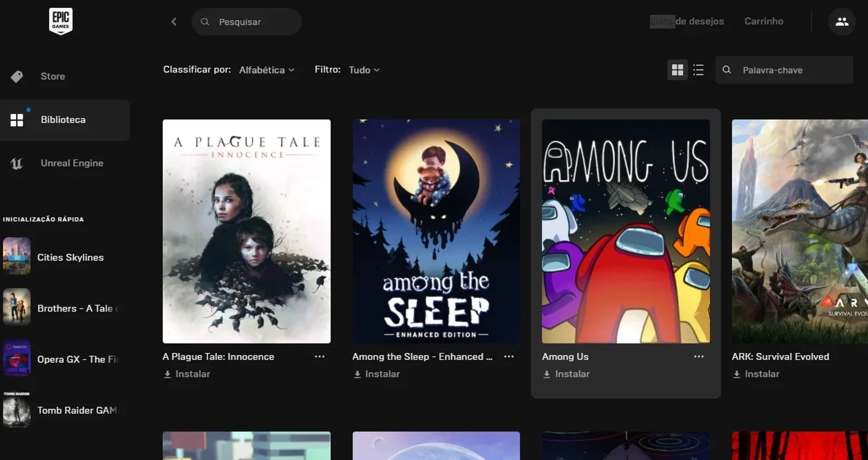
Task: Focus the Palavra-chave keyword field
Action: click(784, 70)
